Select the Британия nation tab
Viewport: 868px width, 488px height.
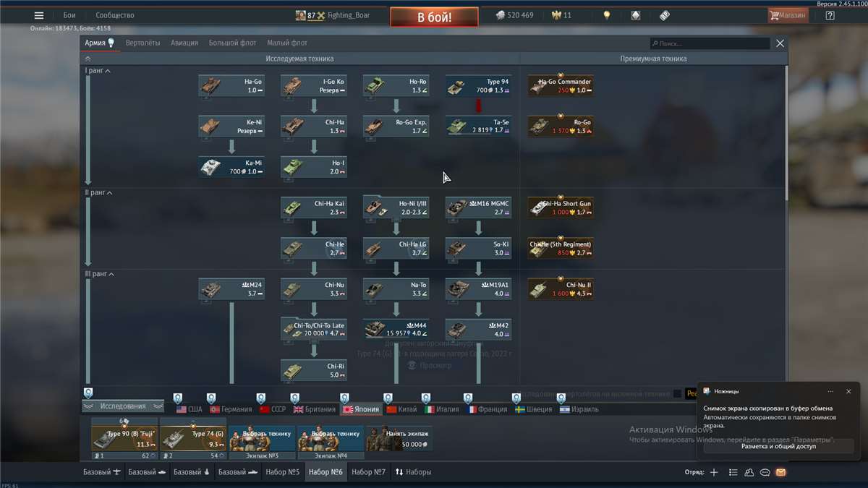click(x=314, y=409)
